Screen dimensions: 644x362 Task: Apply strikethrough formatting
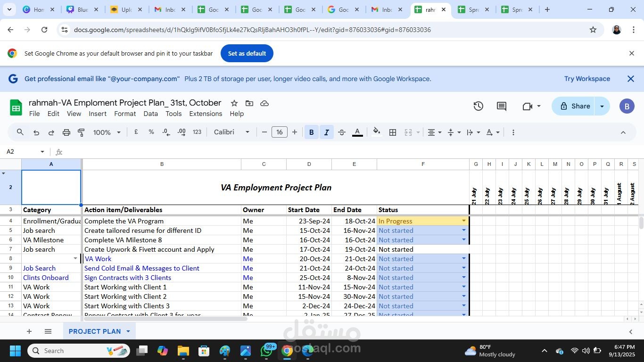coord(342,132)
